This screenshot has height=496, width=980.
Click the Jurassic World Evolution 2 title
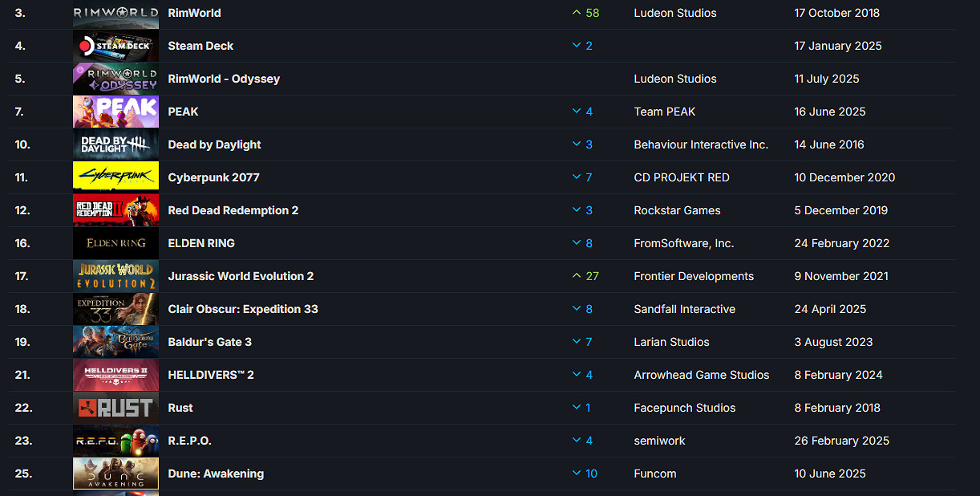[241, 276]
